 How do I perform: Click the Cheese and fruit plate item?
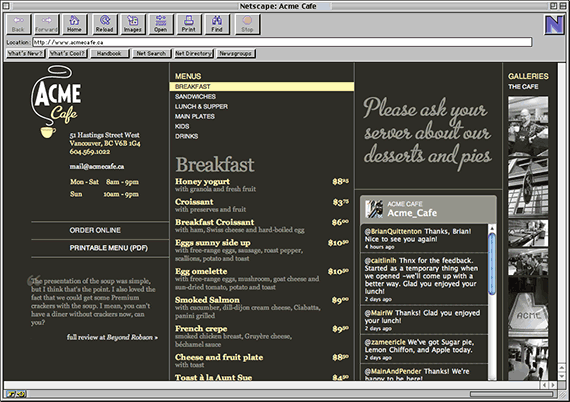coord(219,357)
